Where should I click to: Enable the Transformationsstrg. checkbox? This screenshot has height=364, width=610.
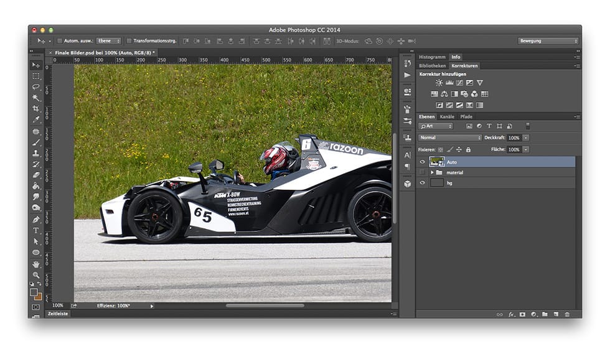129,41
